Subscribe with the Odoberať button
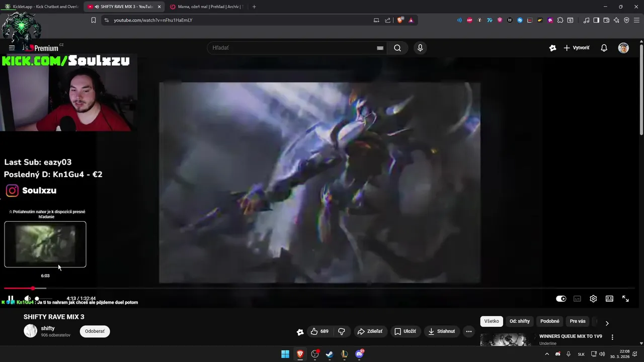The height and width of the screenshot is (362, 644). click(x=95, y=331)
